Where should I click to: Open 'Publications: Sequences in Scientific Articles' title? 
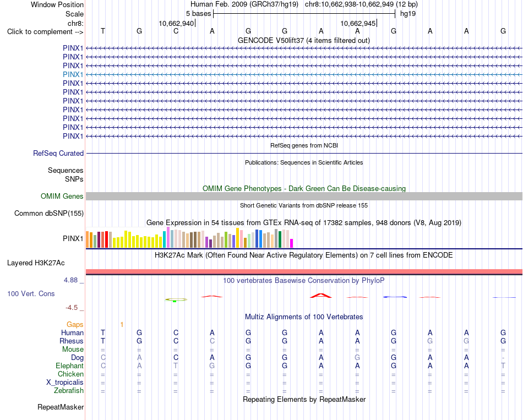point(304,162)
